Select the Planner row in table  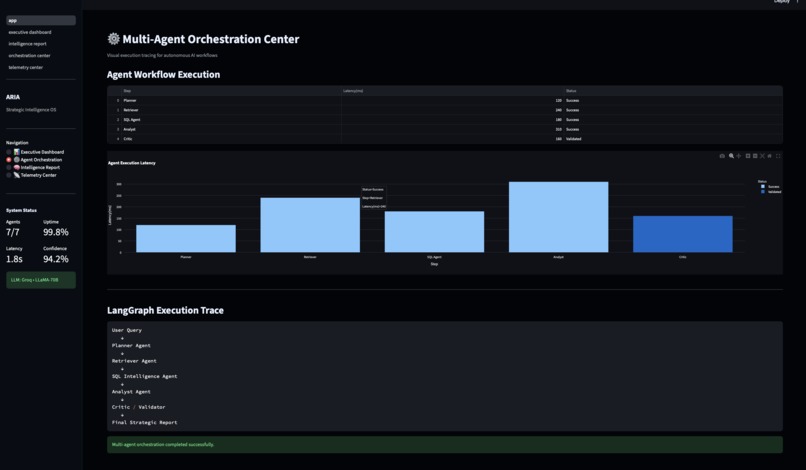pos(445,100)
